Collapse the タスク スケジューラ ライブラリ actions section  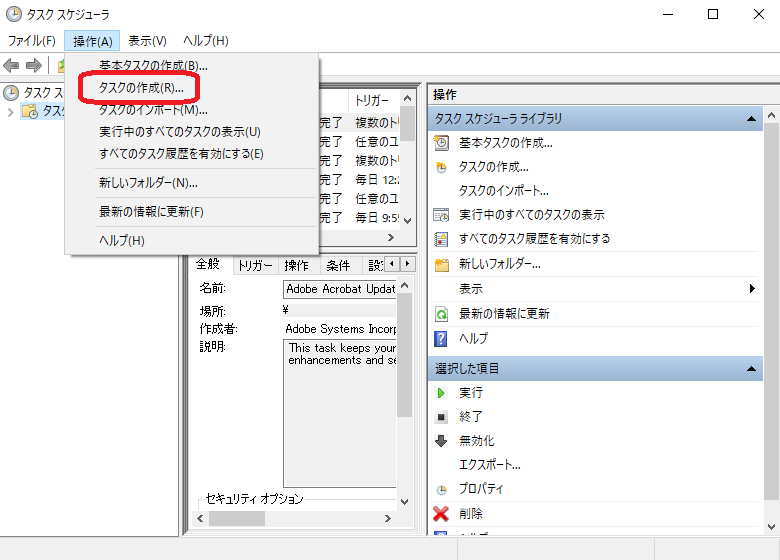coord(754,119)
